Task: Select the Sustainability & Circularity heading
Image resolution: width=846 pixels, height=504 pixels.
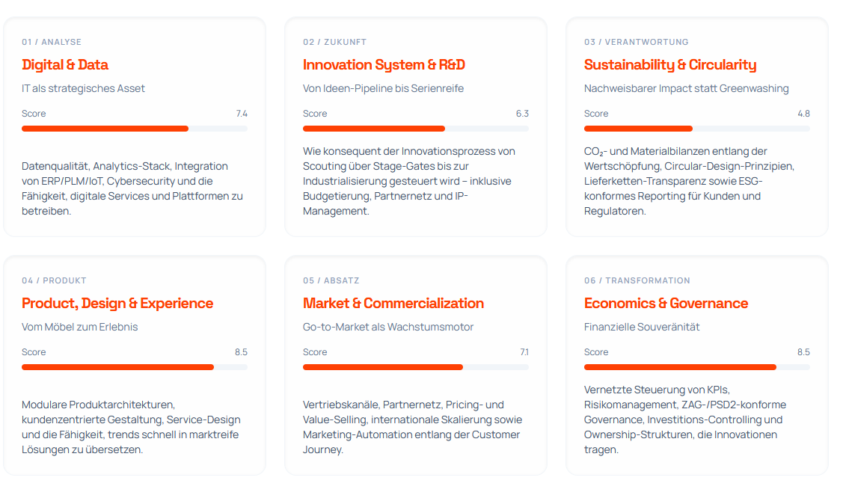Action: point(670,65)
